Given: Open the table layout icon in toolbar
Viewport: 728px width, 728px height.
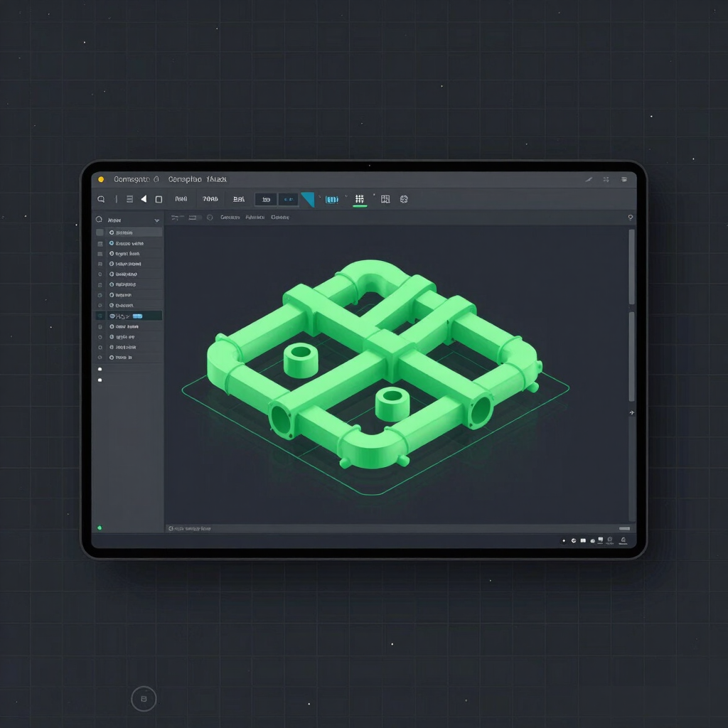Looking at the screenshot, I should (385, 199).
